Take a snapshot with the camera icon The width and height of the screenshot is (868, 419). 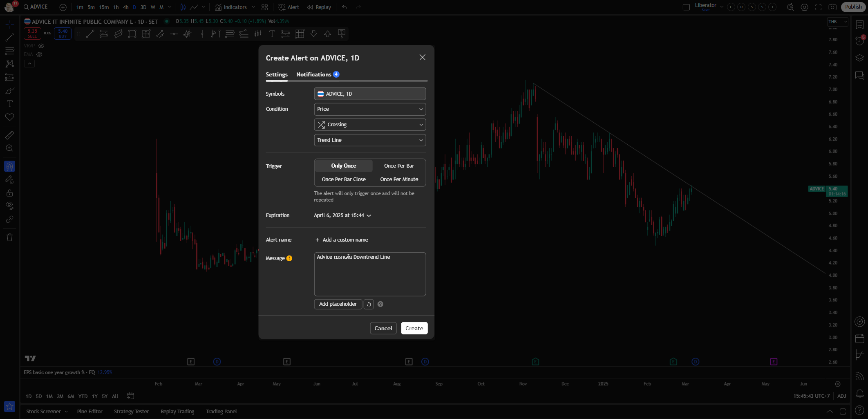pyautogui.click(x=832, y=7)
